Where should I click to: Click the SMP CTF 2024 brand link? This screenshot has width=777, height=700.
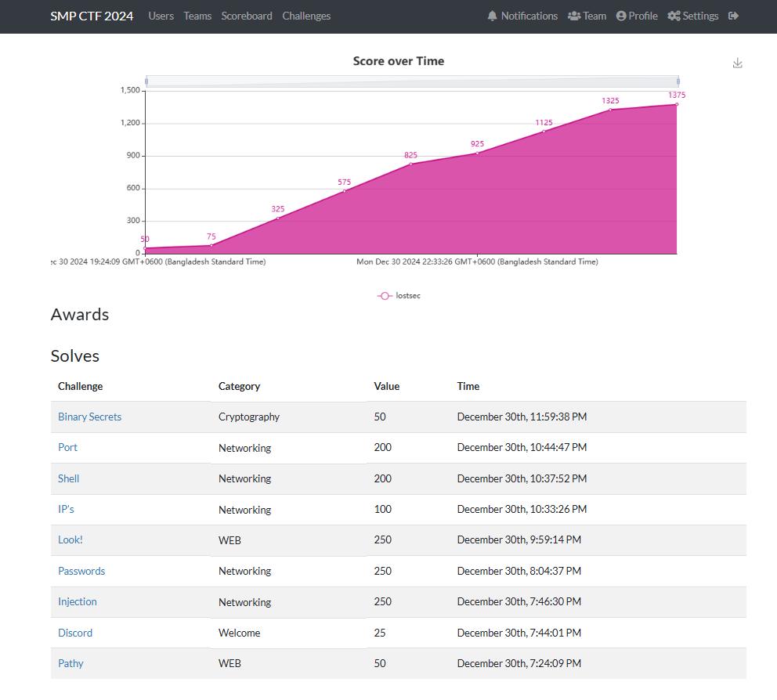pyautogui.click(x=92, y=16)
